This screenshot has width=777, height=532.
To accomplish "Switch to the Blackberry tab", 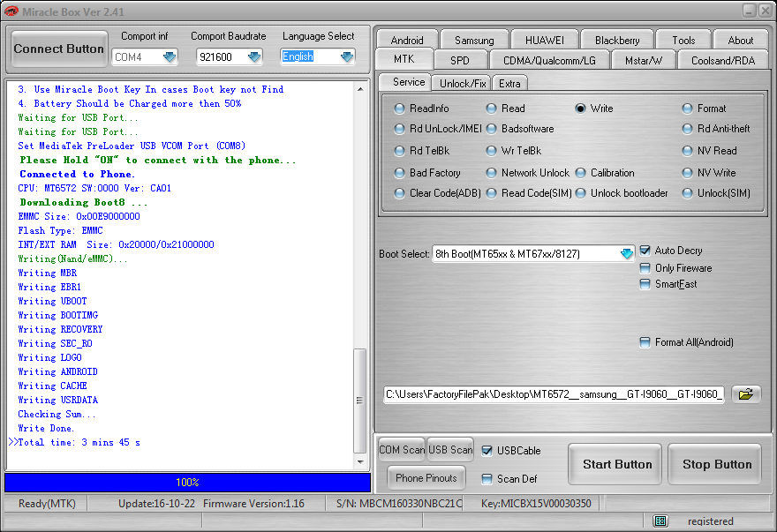I will (617, 40).
